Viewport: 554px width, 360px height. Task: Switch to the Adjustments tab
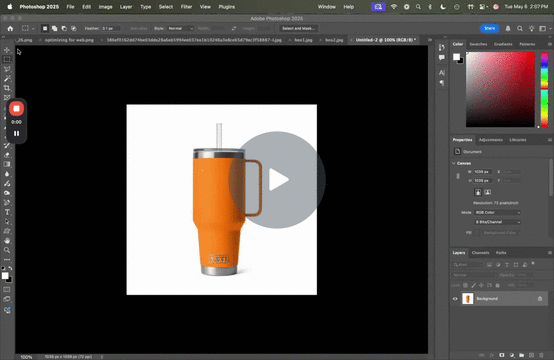point(490,140)
